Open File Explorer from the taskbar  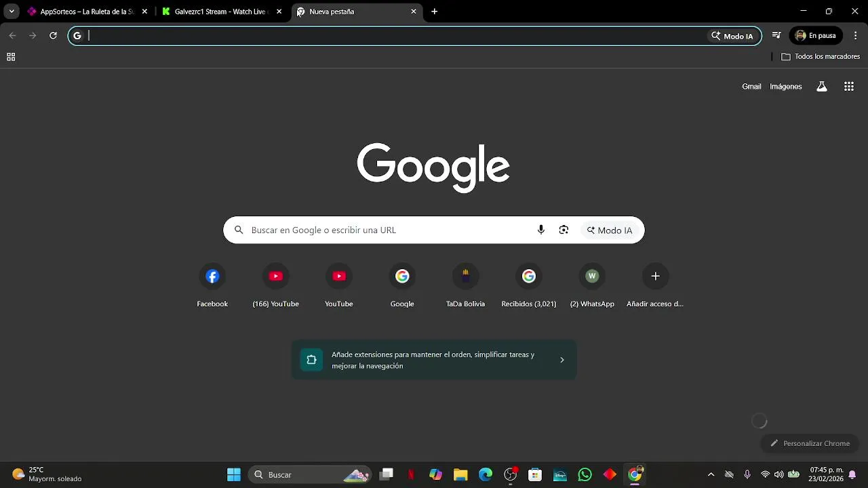460,475
